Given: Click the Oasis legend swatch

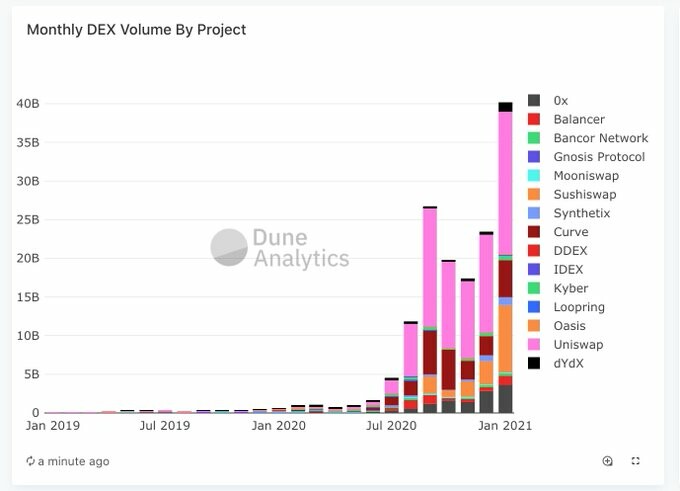Looking at the screenshot, I should (x=534, y=326).
